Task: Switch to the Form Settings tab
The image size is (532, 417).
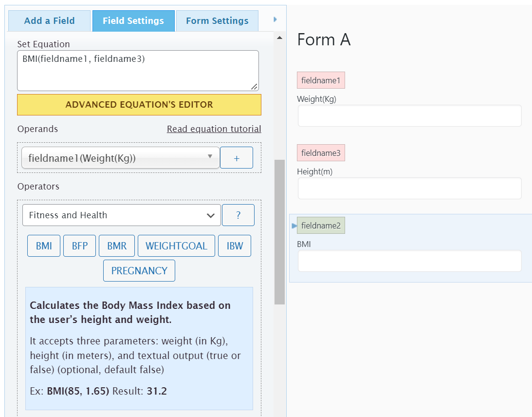Action: (217, 21)
